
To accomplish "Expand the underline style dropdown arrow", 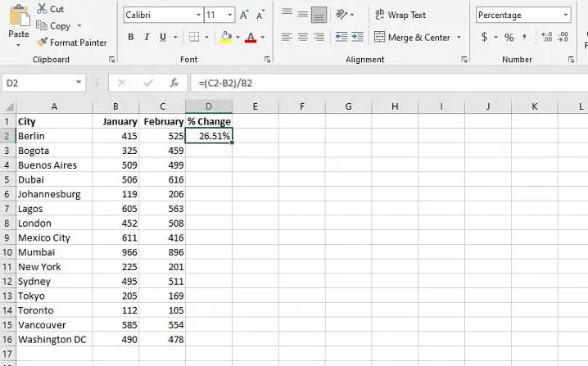I will click(x=175, y=37).
